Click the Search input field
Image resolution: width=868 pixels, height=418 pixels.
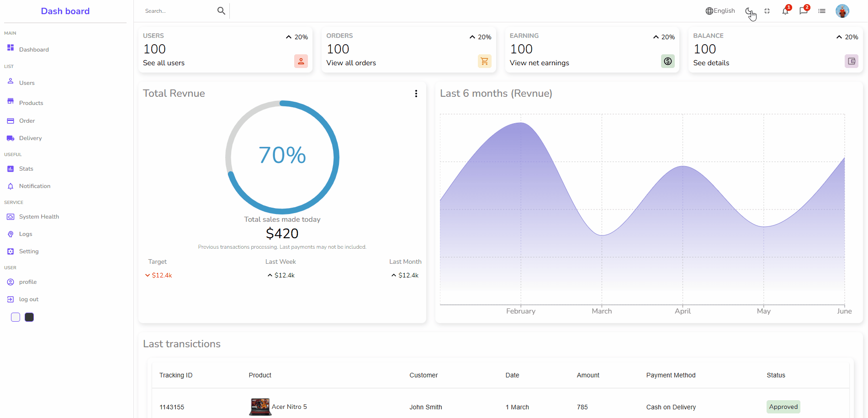coord(178,11)
